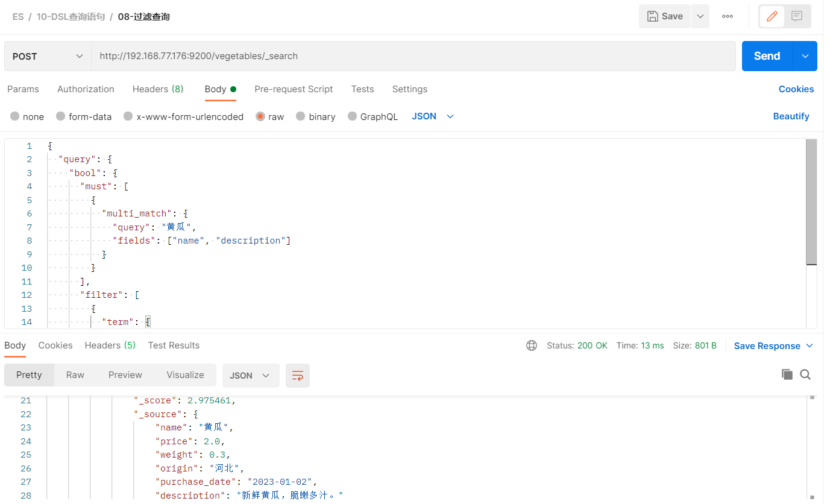Click the "multi_match" line in request body
The image size is (830, 504).
point(145,213)
